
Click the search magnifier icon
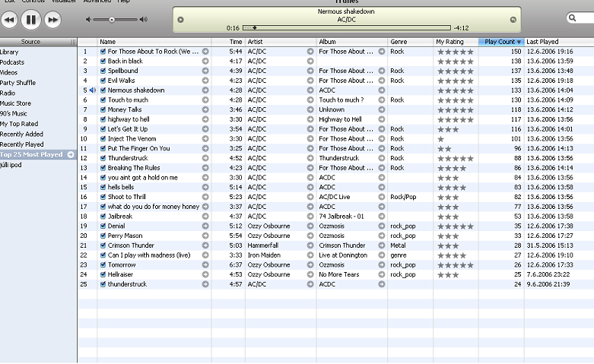pyautogui.click(x=573, y=17)
